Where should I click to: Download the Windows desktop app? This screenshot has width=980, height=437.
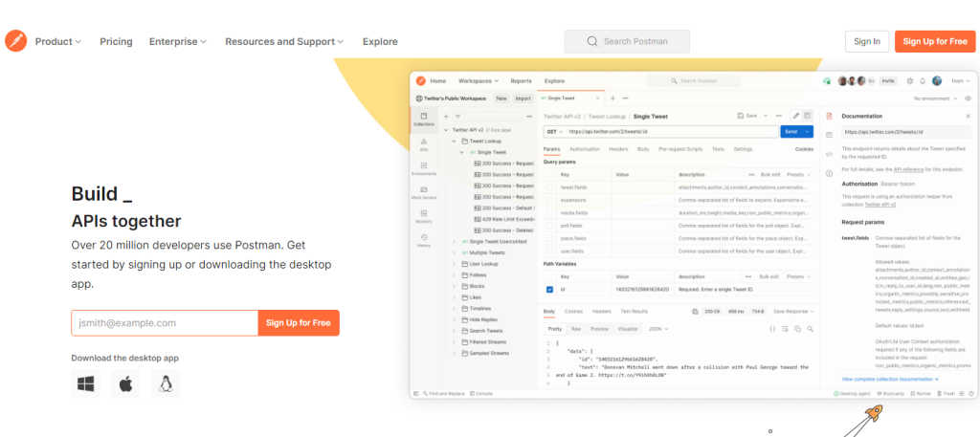[x=85, y=384]
